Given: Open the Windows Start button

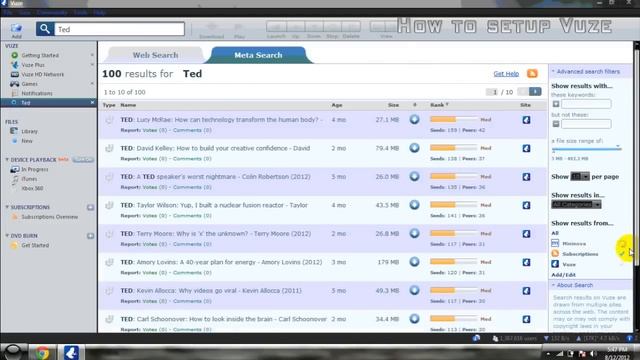Looking at the screenshot, I should click(x=13, y=352).
